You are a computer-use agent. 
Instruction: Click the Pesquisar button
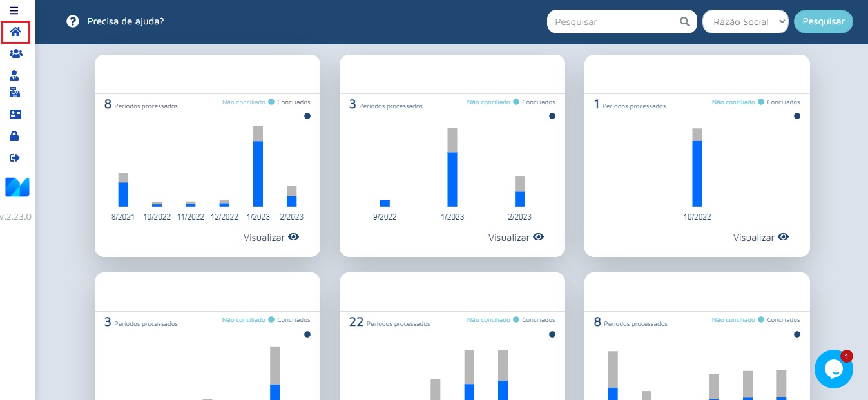point(823,21)
